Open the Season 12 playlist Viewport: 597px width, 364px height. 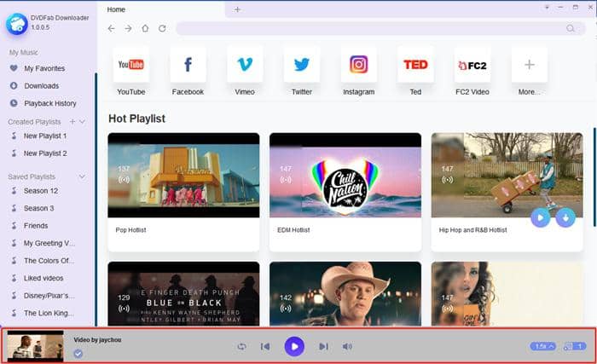tap(41, 191)
